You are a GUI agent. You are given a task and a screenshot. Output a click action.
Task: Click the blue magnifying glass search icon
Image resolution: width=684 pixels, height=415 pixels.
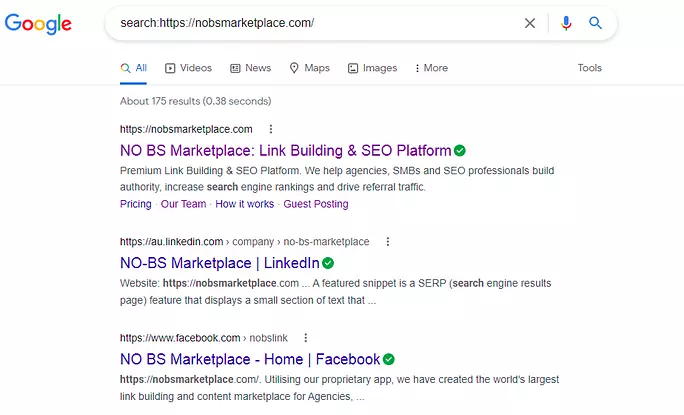click(x=595, y=23)
